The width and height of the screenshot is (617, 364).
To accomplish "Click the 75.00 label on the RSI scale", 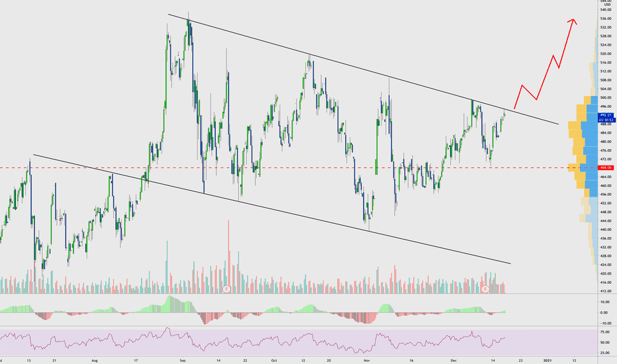I will click(x=605, y=332).
